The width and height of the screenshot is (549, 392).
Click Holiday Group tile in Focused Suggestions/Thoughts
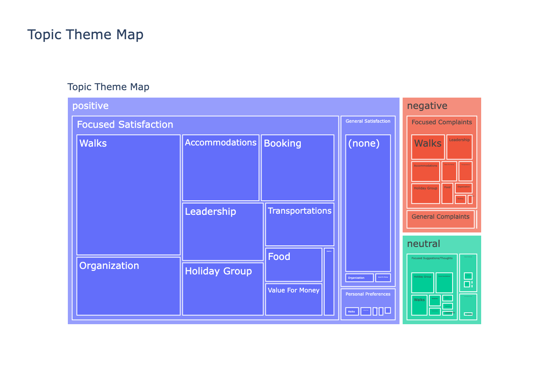pos(423,283)
